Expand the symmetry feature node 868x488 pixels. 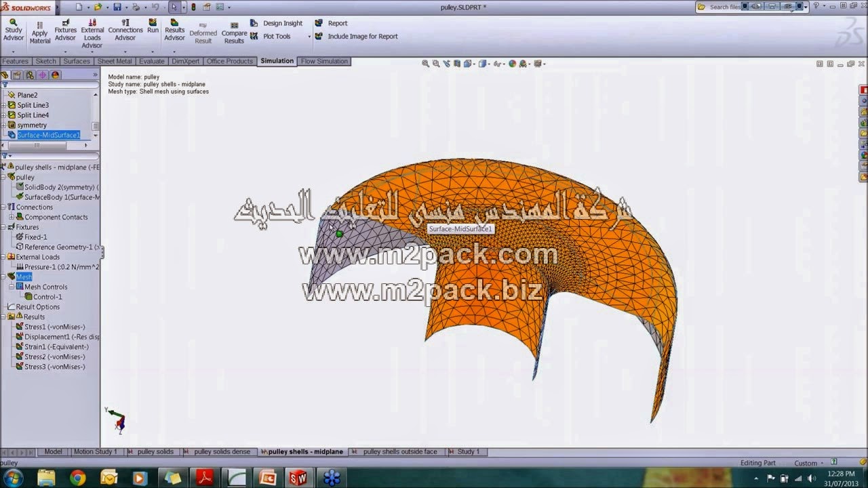pos(4,125)
